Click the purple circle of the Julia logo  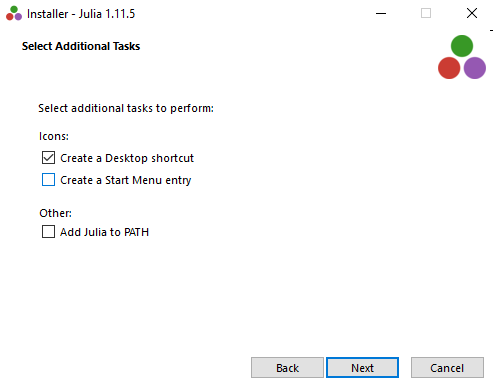coord(475,68)
